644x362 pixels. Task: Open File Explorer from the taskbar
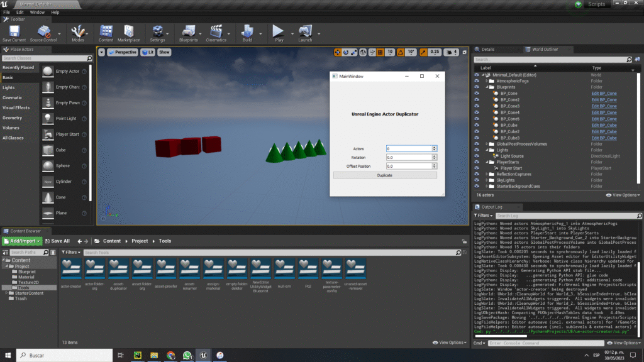pyautogui.click(x=154, y=355)
